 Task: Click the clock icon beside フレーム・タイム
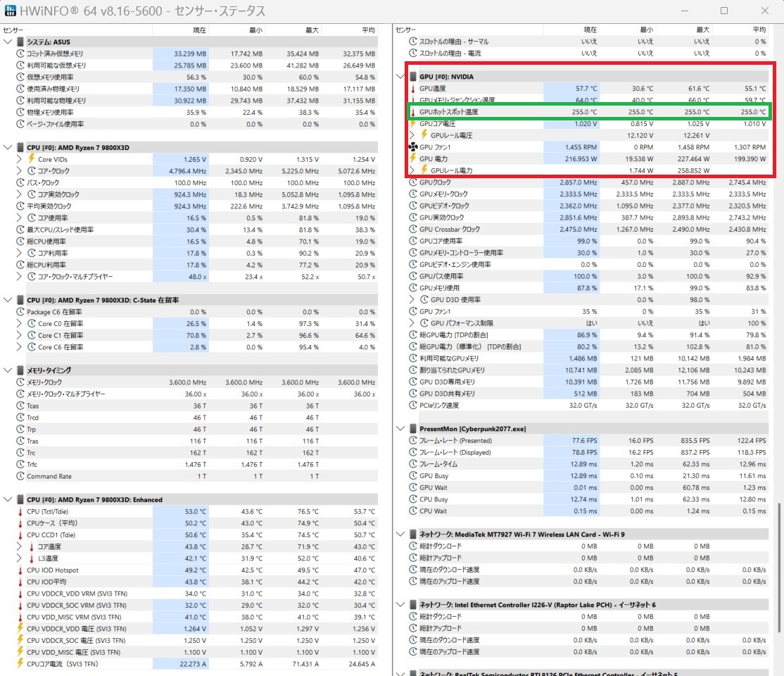413,464
